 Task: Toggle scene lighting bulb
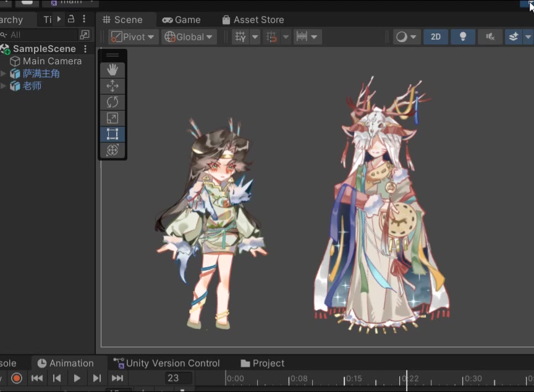pyautogui.click(x=463, y=37)
